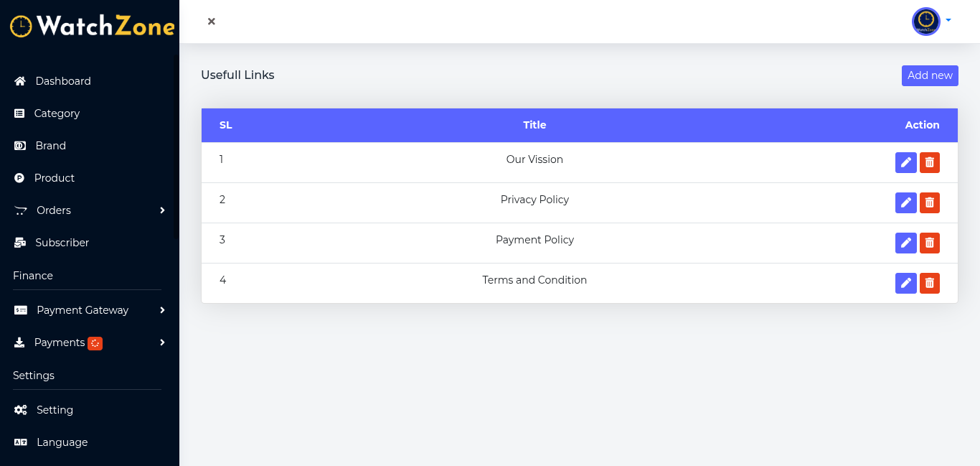980x466 pixels.
Task: Open the Language settings link
Action: point(62,442)
